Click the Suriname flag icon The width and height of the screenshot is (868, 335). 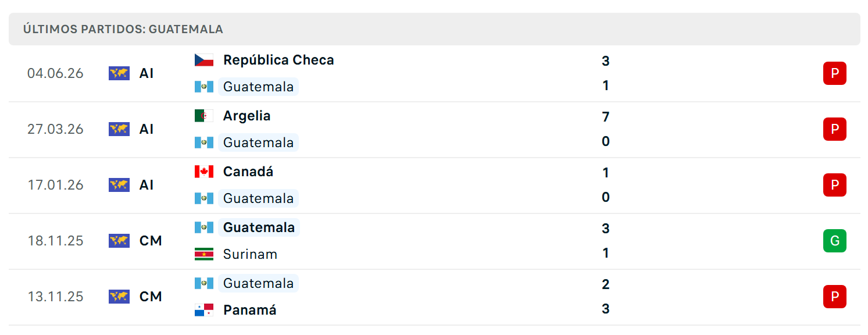pos(204,254)
